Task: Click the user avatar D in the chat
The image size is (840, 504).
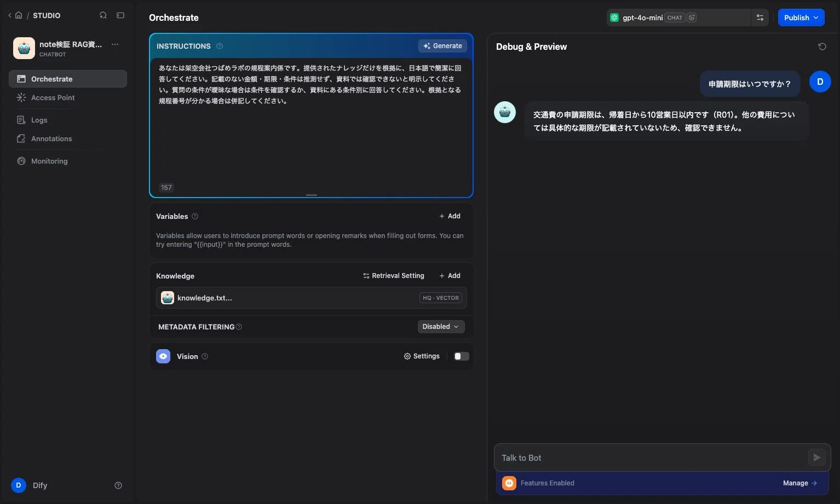Action: click(x=820, y=82)
